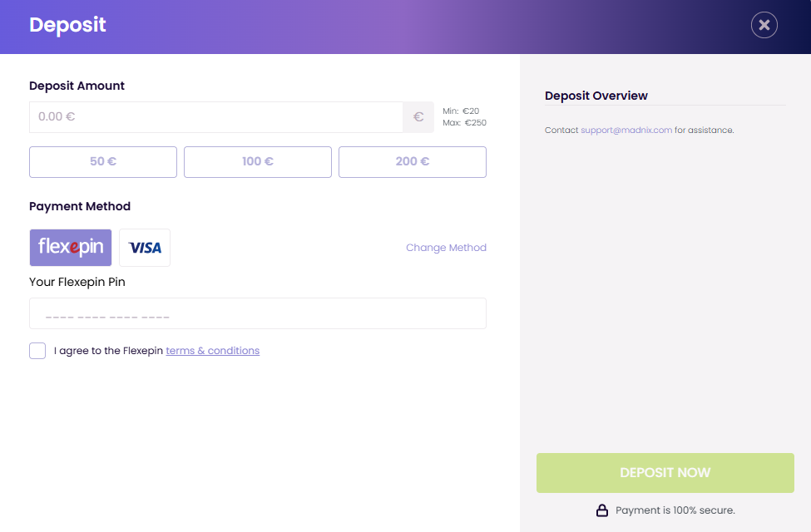Open the Change Method option

tap(446, 248)
